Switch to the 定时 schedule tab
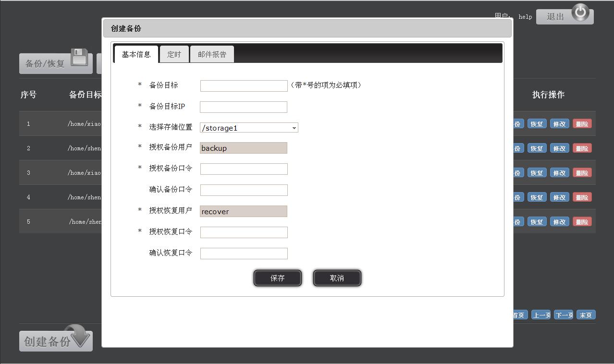 (174, 54)
